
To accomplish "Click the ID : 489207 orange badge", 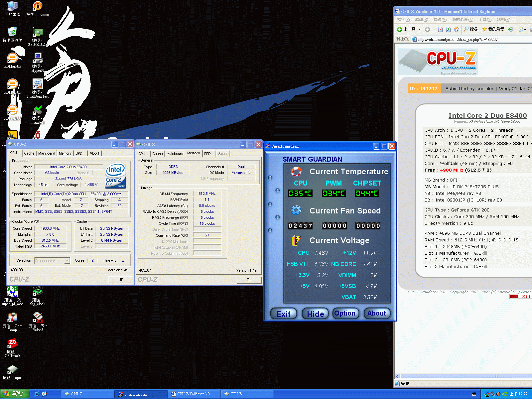I will (425, 88).
